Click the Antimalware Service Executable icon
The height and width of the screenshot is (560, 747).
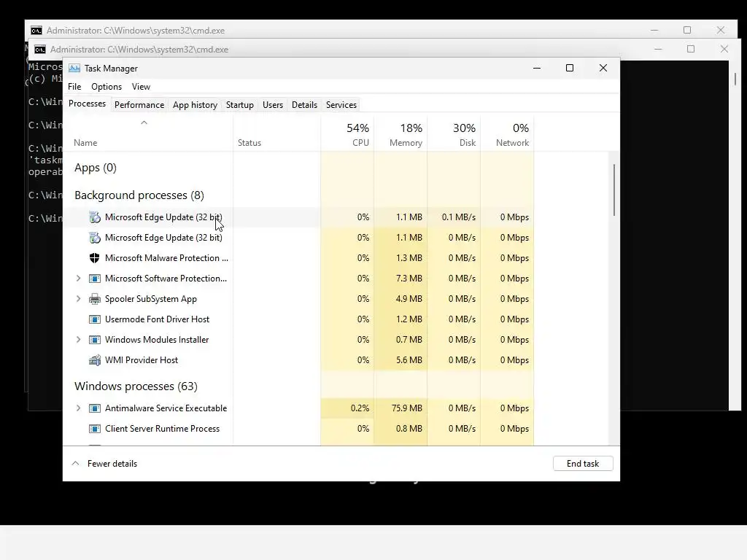pyautogui.click(x=95, y=408)
